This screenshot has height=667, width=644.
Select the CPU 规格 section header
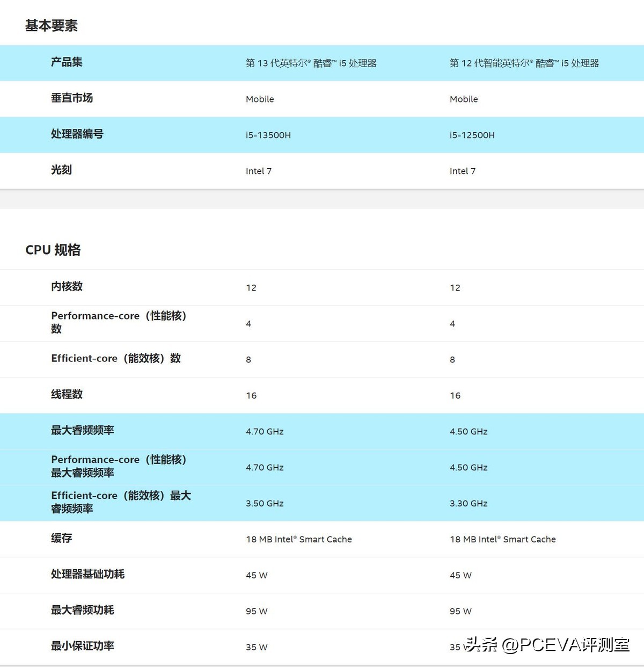pyautogui.click(x=52, y=250)
